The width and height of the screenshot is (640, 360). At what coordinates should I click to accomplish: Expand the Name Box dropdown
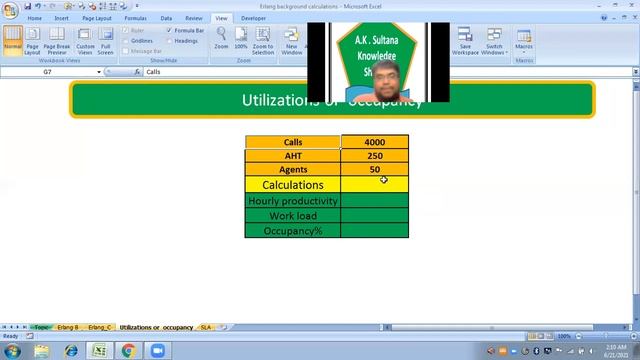99,72
